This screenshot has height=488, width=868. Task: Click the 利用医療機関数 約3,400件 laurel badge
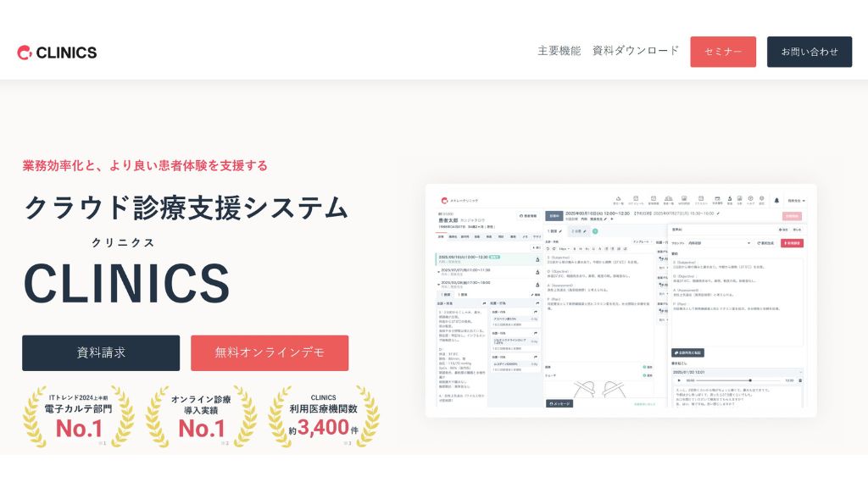click(x=323, y=416)
